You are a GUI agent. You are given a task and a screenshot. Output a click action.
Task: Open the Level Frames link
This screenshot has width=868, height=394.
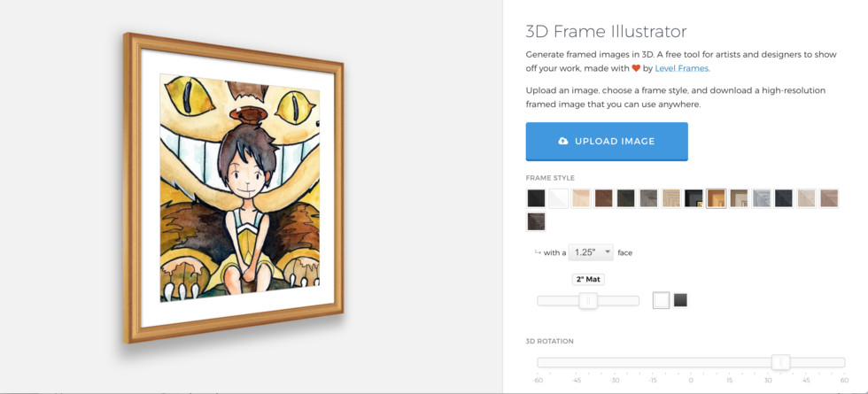[x=682, y=69]
